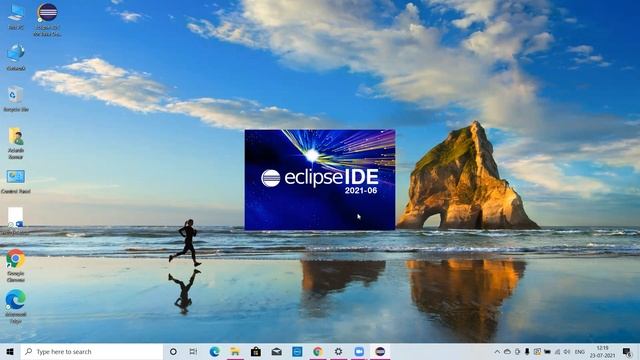The width and height of the screenshot is (640, 360).
Task: Open the Action Center notifications
Action: tap(627, 351)
